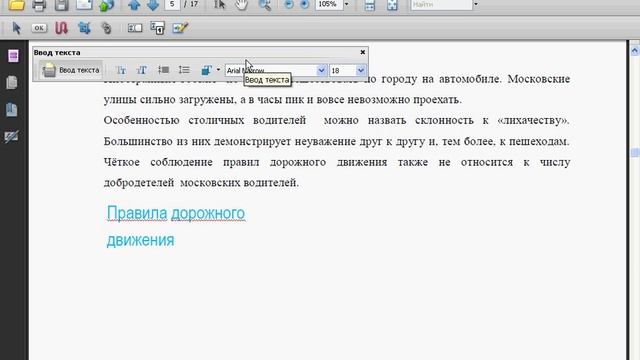Select the TouchUp reading order tool
640x360 pixels.
[x=157, y=28]
